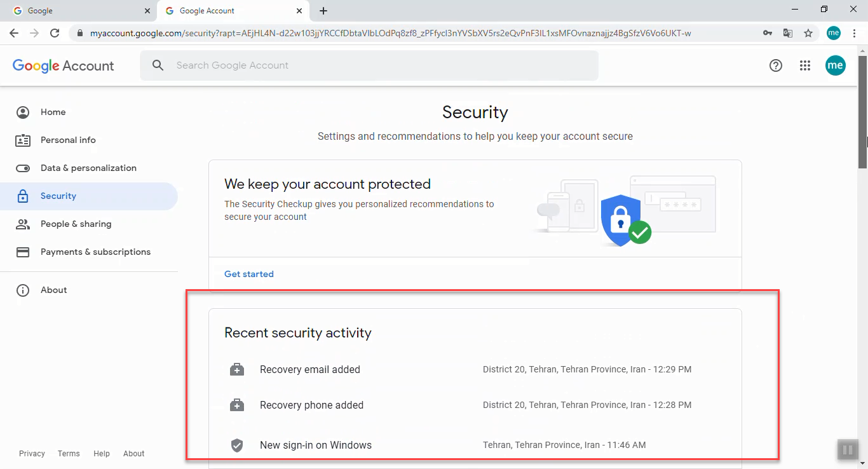
Task: Click the Personal info sidebar icon
Action: click(23, 140)
